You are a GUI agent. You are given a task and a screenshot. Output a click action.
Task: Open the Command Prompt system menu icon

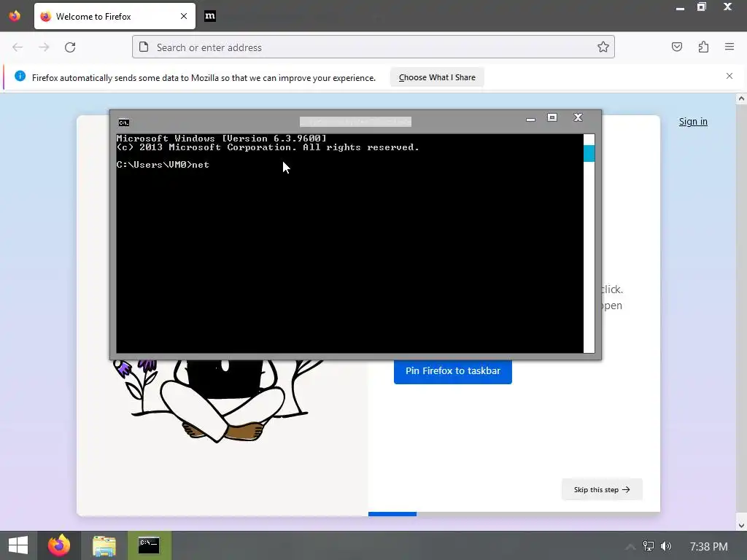[124, 122]
